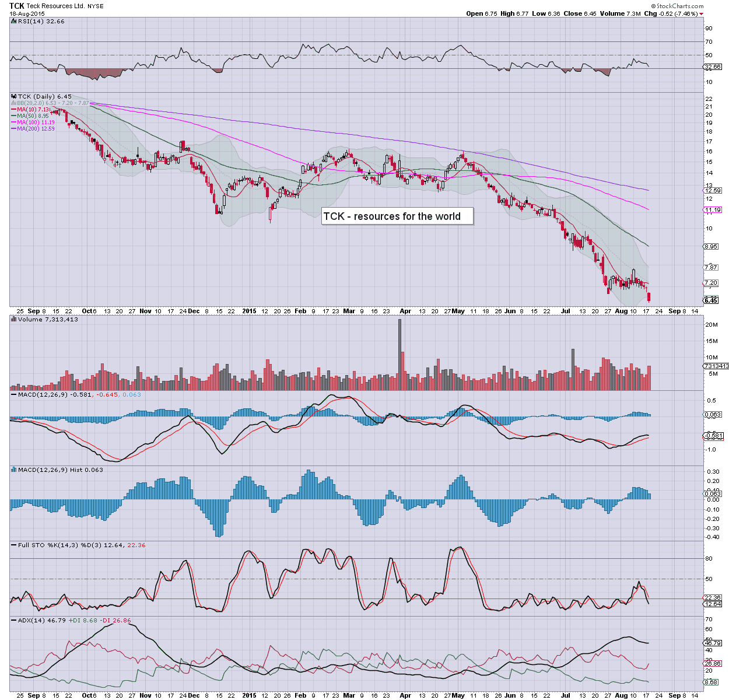Click the May label on upper date axis
Viewport: 729px width, 700px height.
[458, 311]
